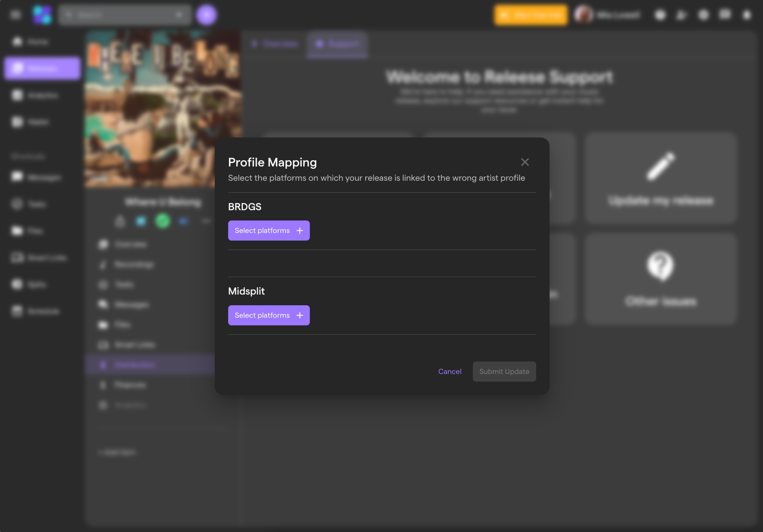This screenshot has height=532, width=763.
Task: Switch to the Overview tab
Action: (275, 44)
